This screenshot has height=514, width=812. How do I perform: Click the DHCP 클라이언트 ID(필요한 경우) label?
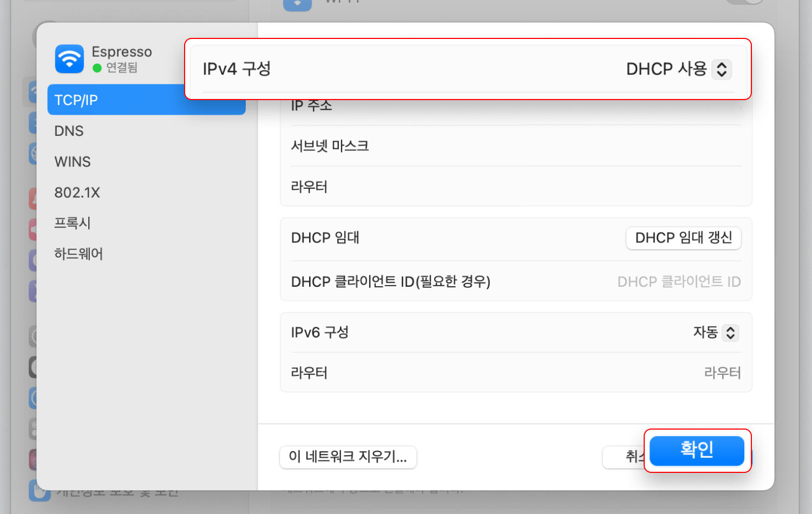[391, 282]
